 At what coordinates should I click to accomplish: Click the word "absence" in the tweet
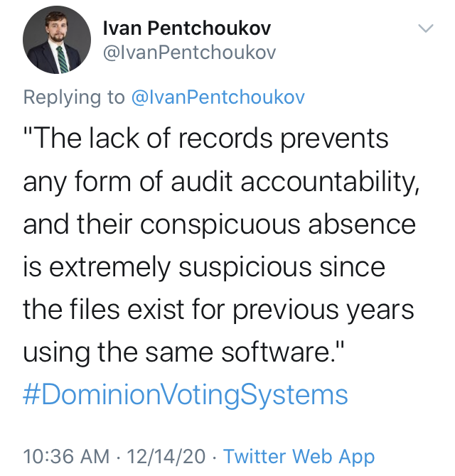pos(362,225)
